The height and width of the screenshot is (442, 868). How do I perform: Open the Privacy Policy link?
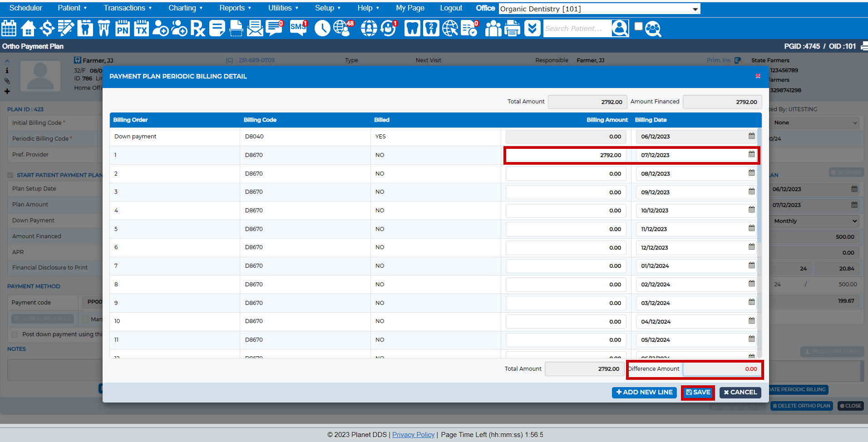413,435
